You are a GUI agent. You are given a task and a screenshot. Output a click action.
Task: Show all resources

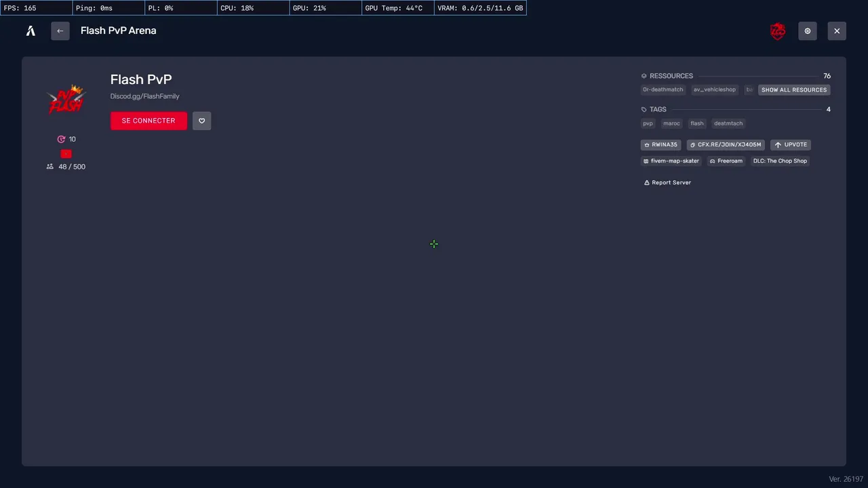pyautogui.click(x=794, y=89)
